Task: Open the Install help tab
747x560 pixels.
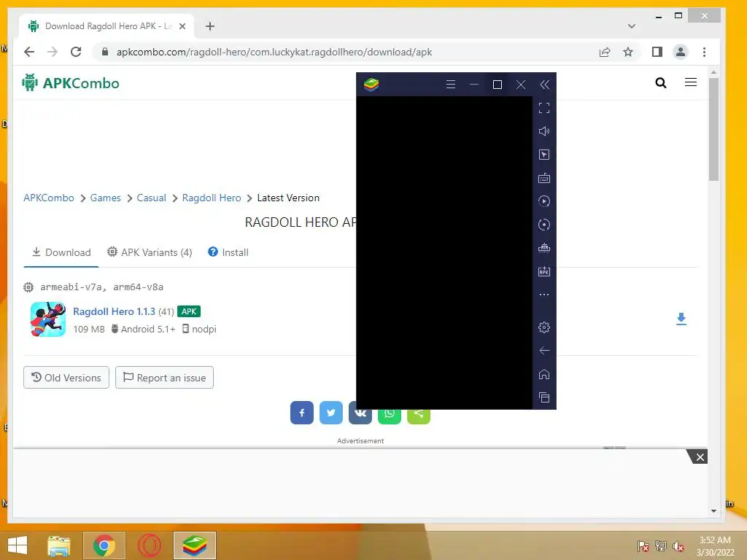Action: coord(228,252)
